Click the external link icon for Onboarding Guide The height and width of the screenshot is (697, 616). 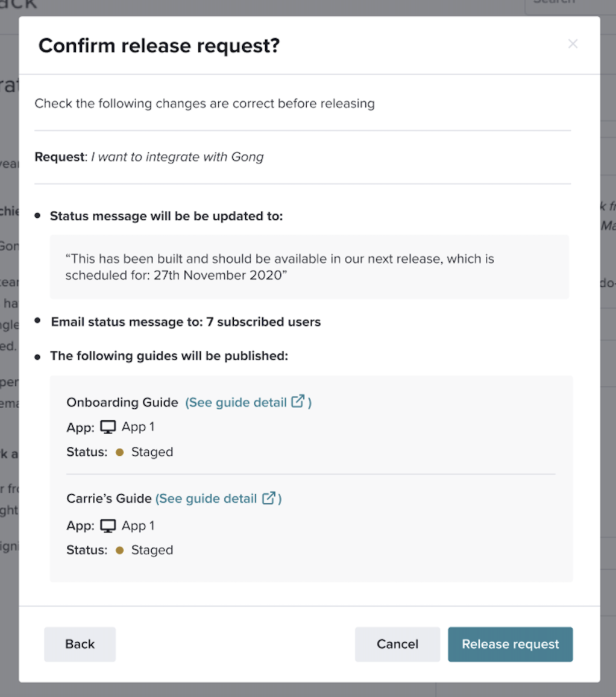pos(298,401)
